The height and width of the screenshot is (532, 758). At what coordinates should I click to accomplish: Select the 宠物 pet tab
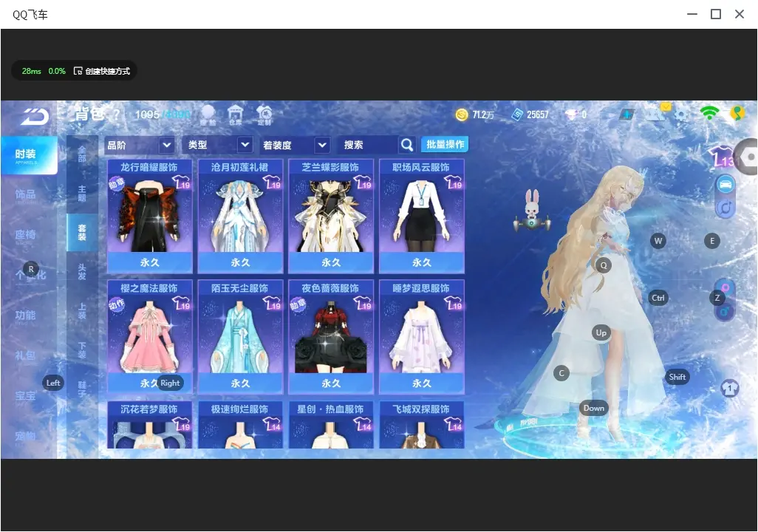pos(25,437)
